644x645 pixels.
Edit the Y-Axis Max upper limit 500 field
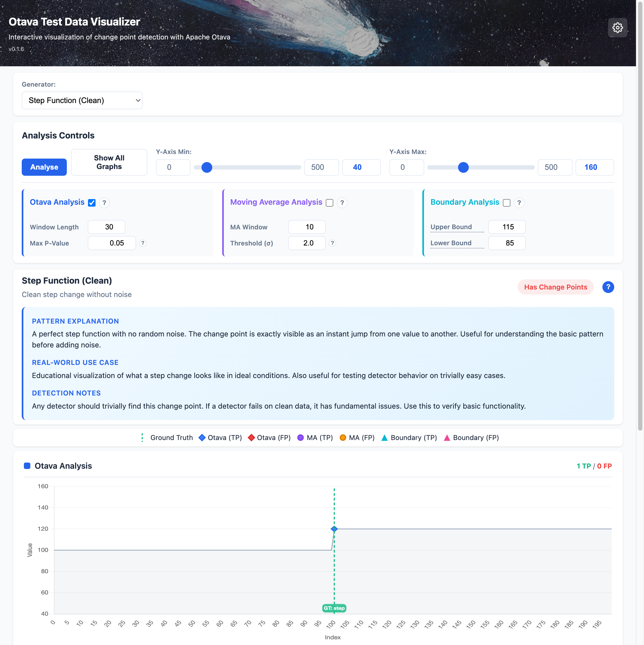(555, 167)
